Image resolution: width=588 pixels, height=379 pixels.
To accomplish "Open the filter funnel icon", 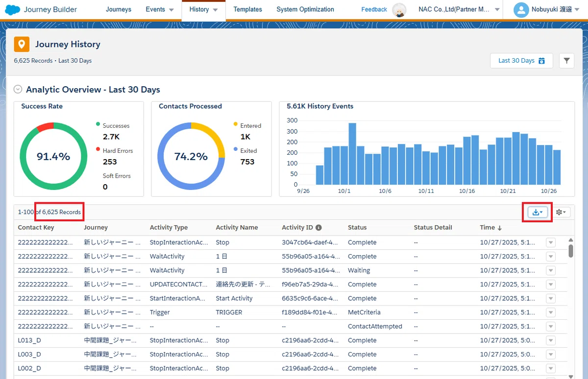I will [566, 61].
